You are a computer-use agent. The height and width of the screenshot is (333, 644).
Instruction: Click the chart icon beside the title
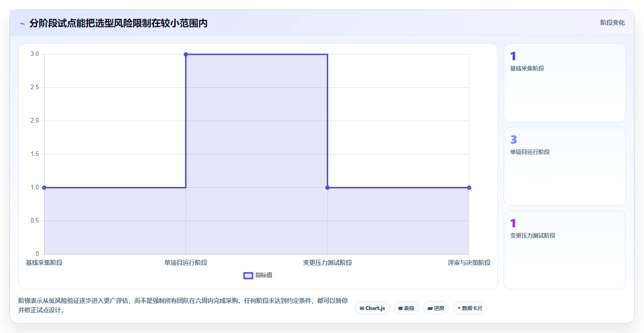point(22,23)
